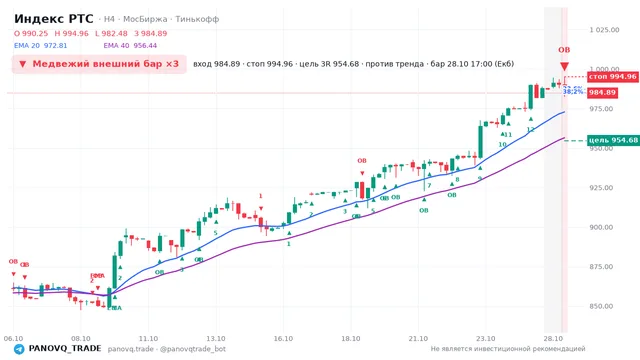The height and width of the screenshot is (360, 640).
Task: Click the 38,2% Fibonacci level label
Action: coord(573,92)
